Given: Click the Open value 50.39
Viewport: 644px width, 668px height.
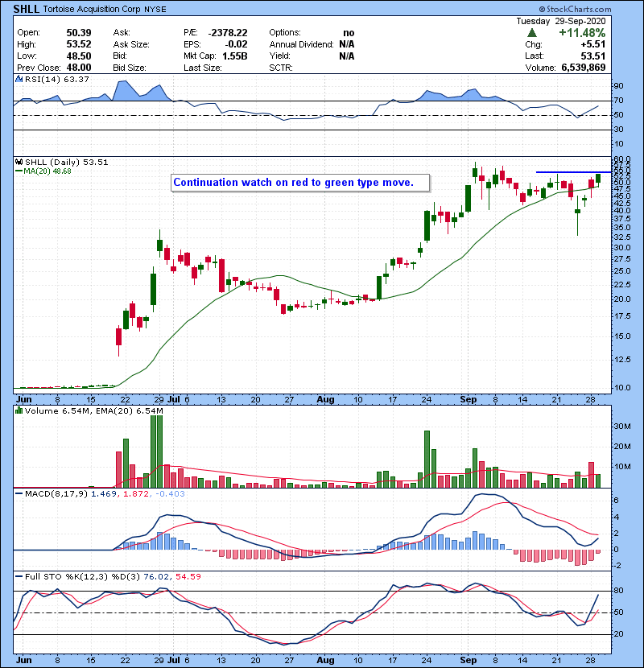Looking at the screenshot, I should tap(79, 33).
